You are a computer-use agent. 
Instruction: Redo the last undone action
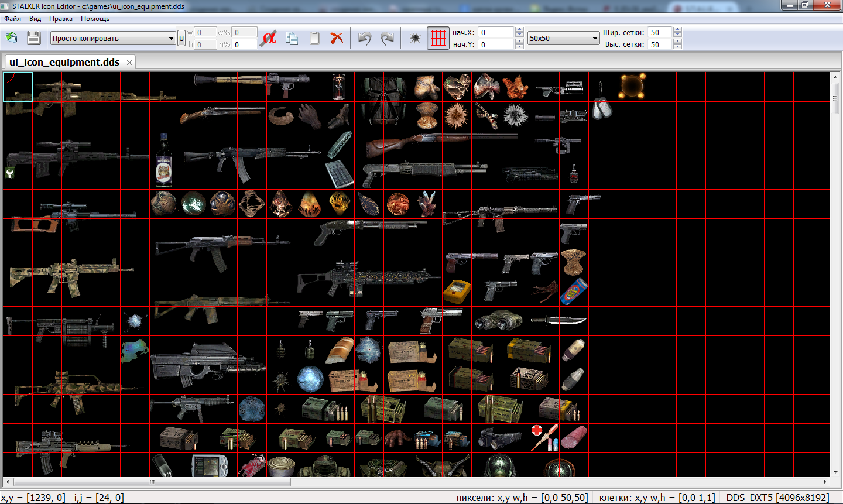[x=387, y=38]
